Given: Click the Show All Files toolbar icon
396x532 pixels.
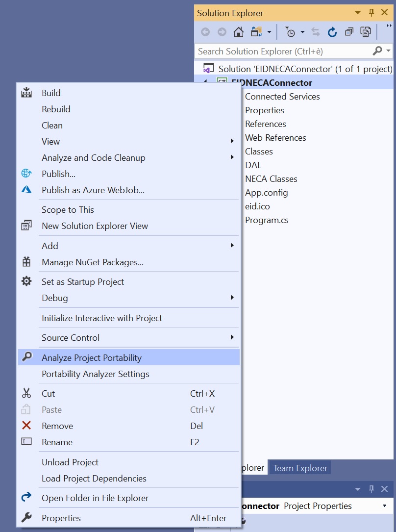Looking at the screenshot, I should tap(366, 32).
